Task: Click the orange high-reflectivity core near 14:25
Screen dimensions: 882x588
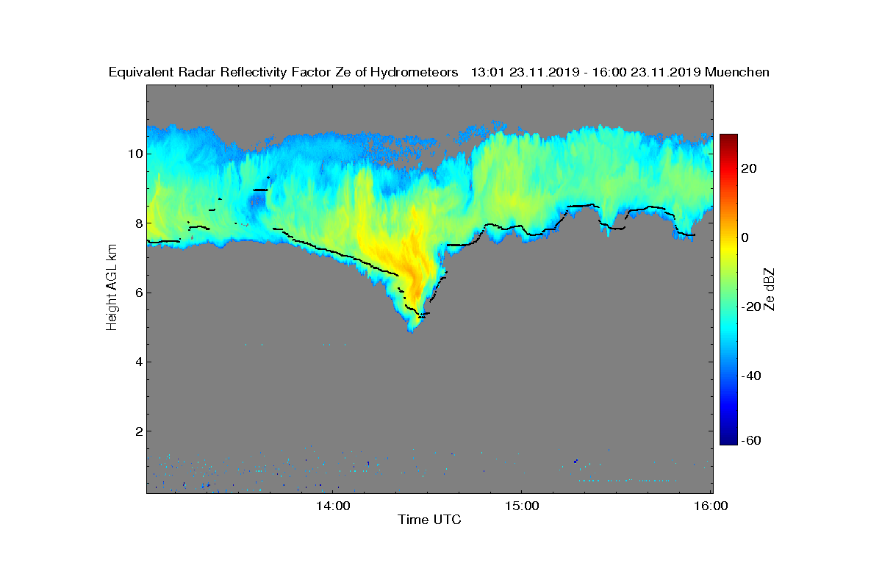Action: (x=415, y=283)
